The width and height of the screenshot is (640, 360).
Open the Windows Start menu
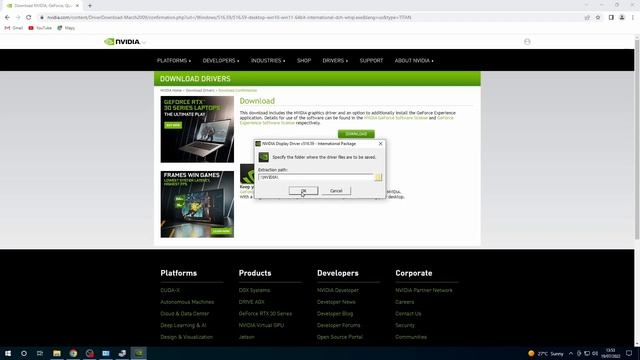tap(8, 353)
